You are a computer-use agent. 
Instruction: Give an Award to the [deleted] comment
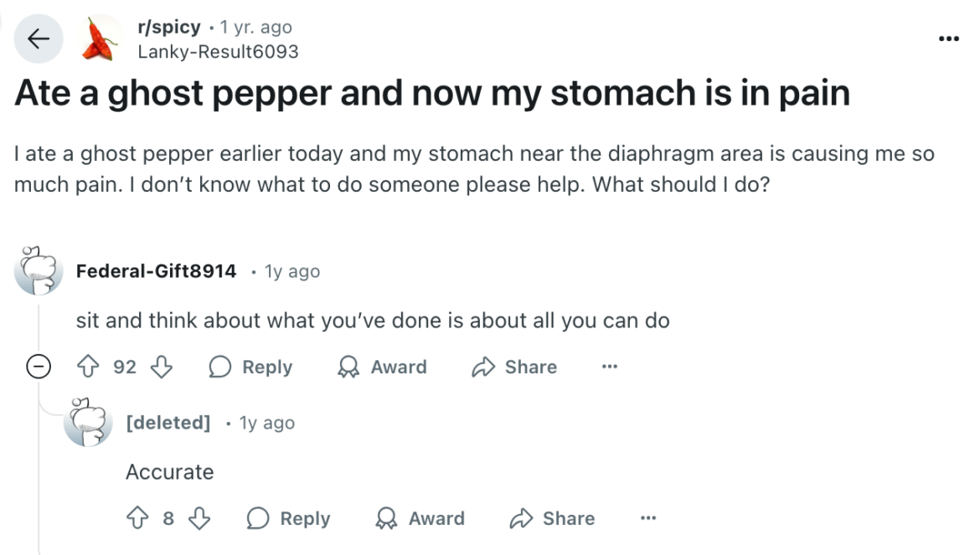pos(420,518)
